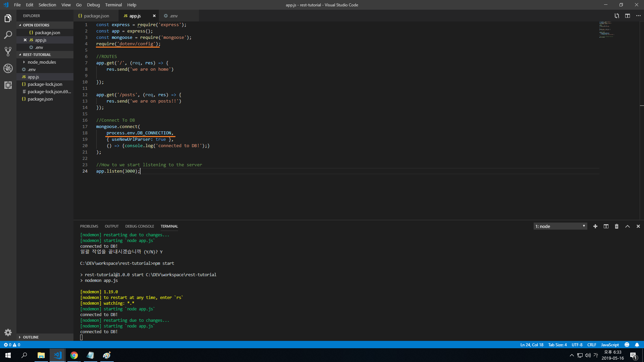Viewport: 644px width, 362px height.
Task: Open the Debug menu
Action: [93, 5]
